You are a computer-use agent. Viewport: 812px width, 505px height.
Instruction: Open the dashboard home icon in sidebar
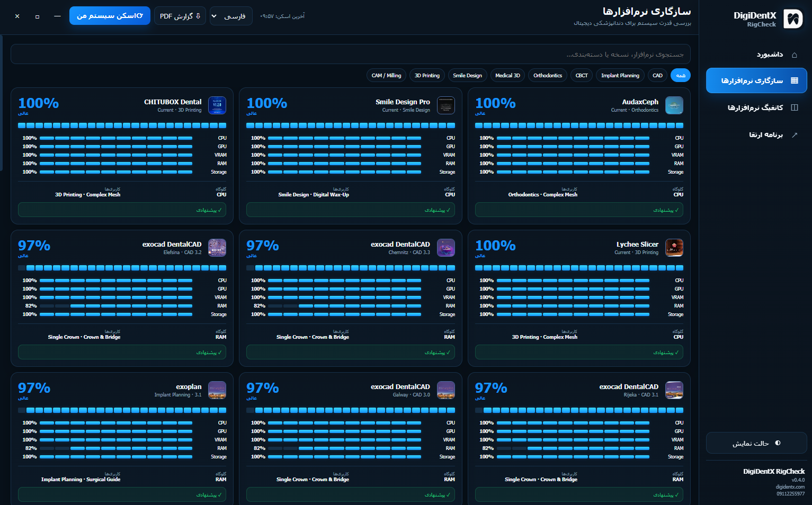[x=795, y=55]
